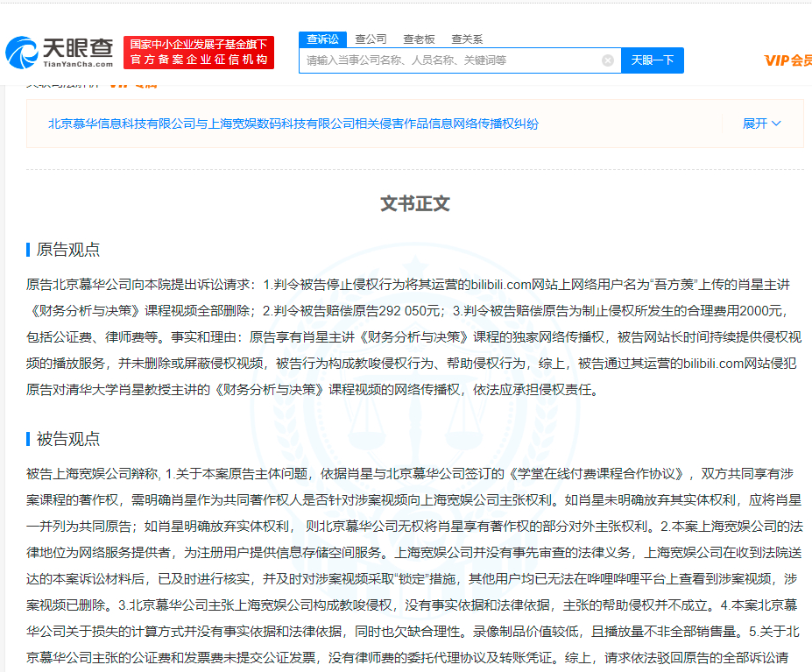Open the VIP会员 link
The image size is (812, 672).
point(787,60)
